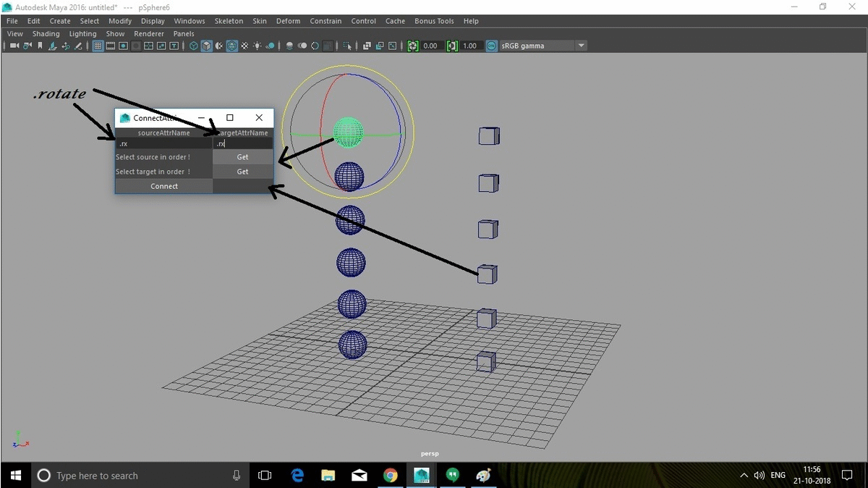Screen dimensions: 868x488
Task: Open Maya from the Windows taskbar
Action: point(422,476)
